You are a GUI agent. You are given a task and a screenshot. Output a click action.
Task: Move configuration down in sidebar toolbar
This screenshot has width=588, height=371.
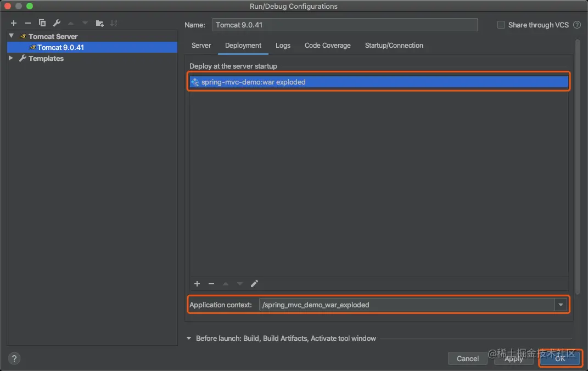(x=85, y=23)
